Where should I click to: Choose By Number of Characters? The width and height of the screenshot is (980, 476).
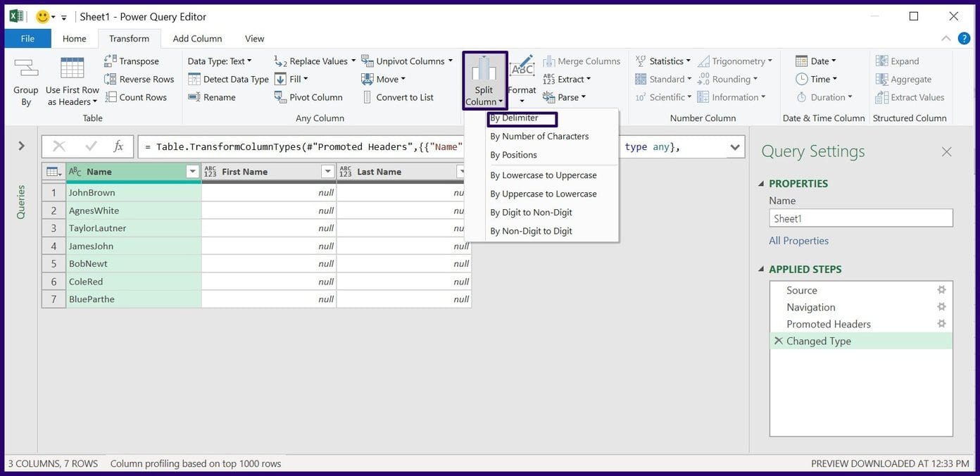[541, 137]
